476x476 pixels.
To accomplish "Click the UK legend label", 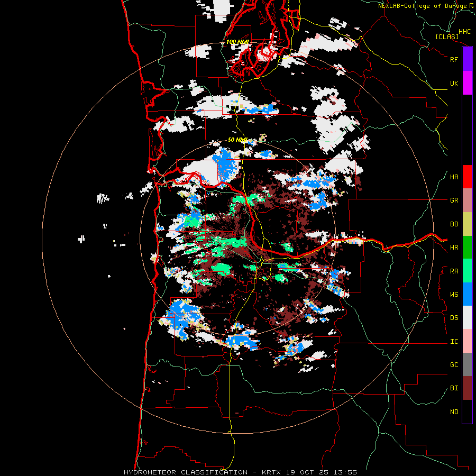I will [454, 83].
